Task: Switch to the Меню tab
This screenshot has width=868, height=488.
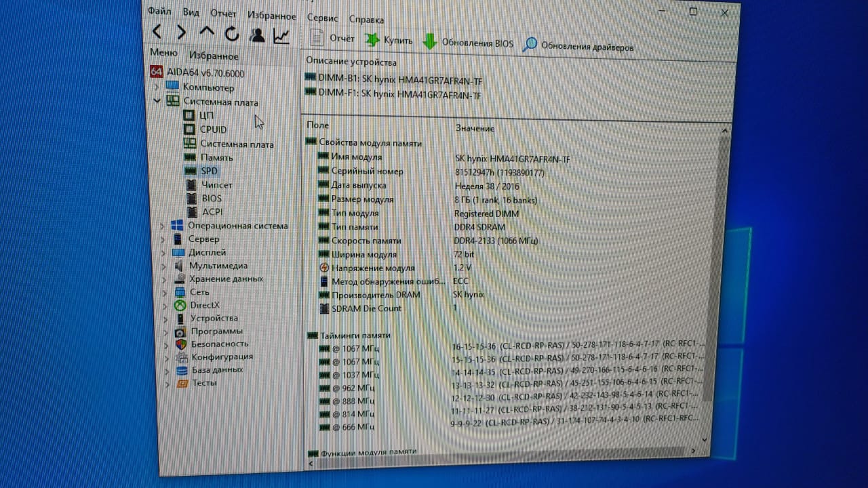Action: coord(163,53)
